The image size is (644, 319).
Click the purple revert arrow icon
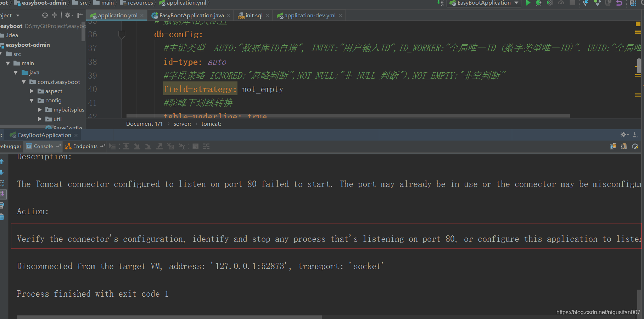pos(619,3)
